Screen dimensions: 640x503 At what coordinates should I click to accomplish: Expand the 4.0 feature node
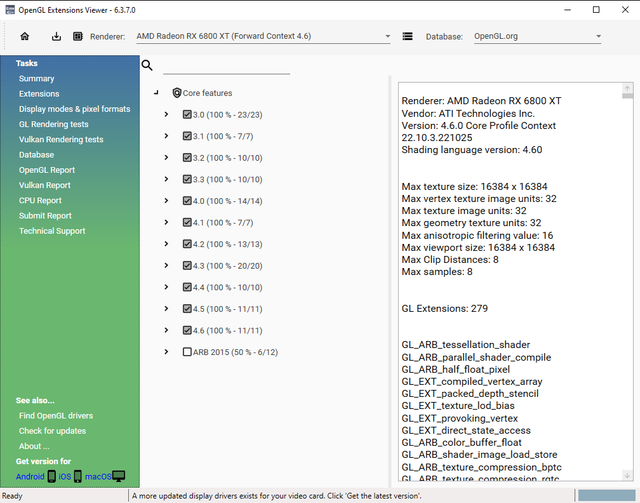[166, 201]
